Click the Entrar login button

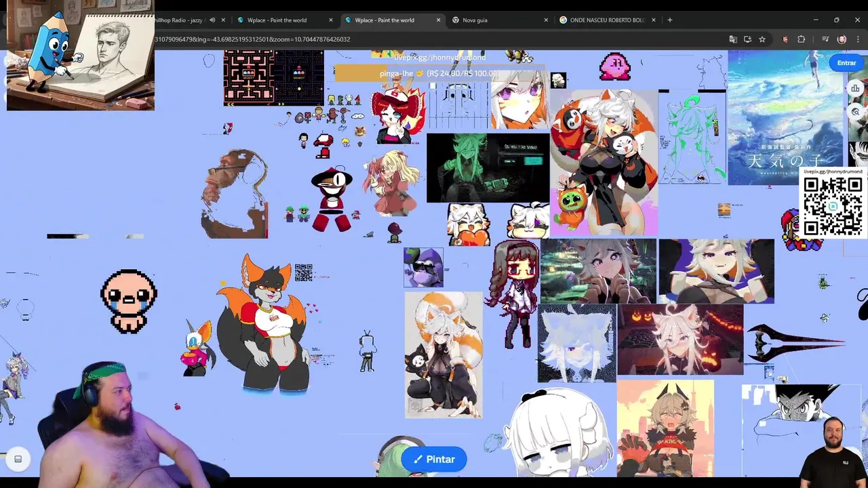(846, 62)
